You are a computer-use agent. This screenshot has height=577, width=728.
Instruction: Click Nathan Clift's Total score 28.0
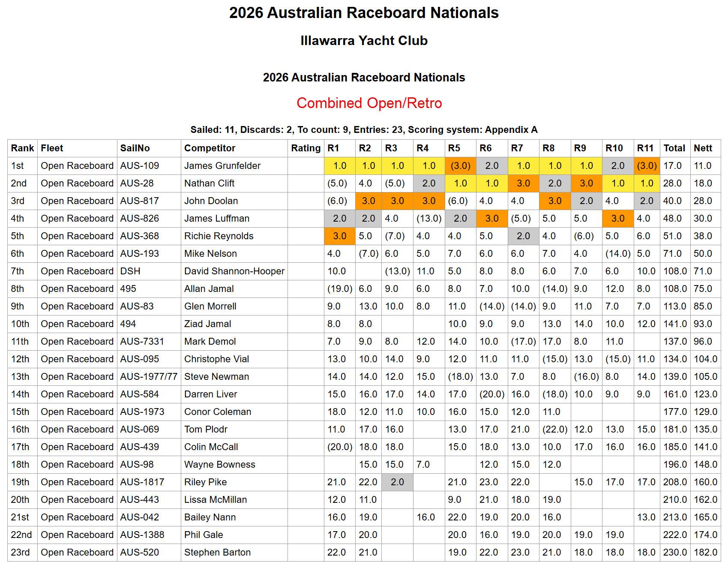672,183
